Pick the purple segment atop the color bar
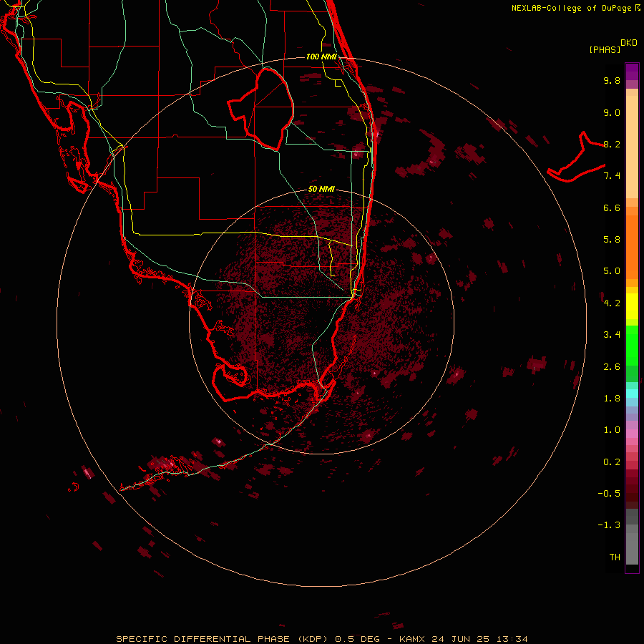The image size is (644, 644). click(632, 72)
